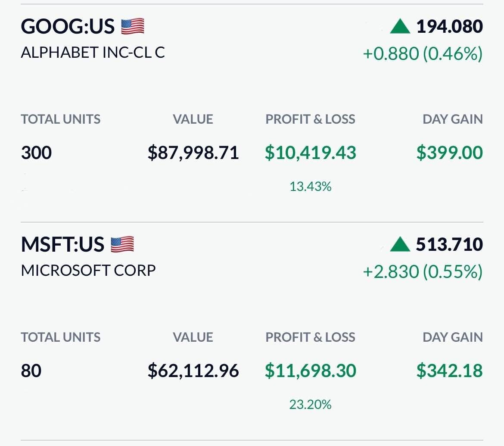This screenshot has width=504, height=446.
Task: Click Alphabet profit & loss $10,419.43
Action: click(x=310, y=153)
